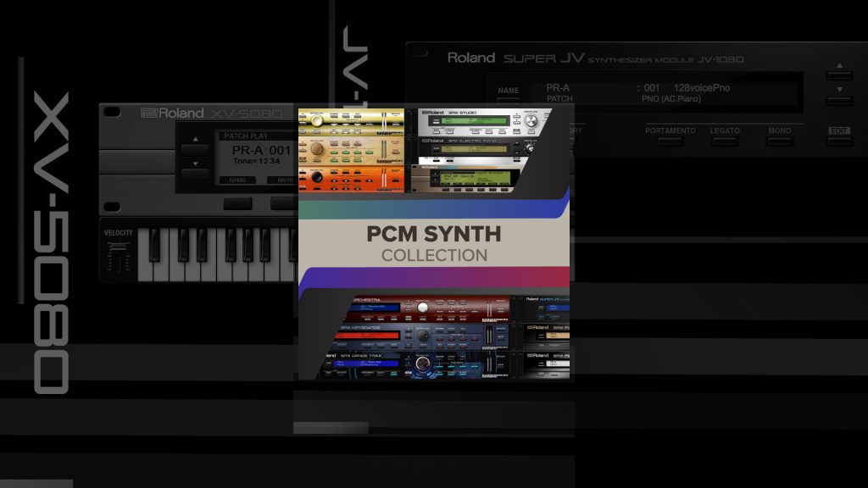Click the Name button on the XV-5080
This screenshot has height=488, width=868.
tap(236, 180)
